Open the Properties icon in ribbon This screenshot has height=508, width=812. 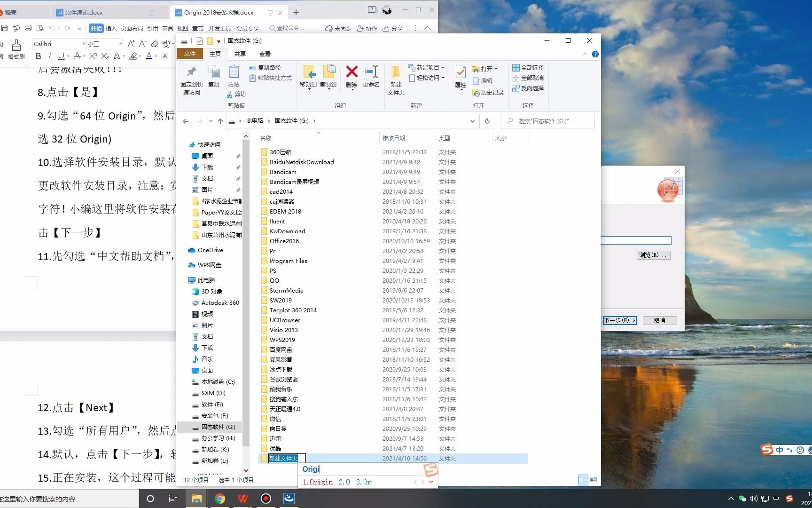click(x=461, y=72)
